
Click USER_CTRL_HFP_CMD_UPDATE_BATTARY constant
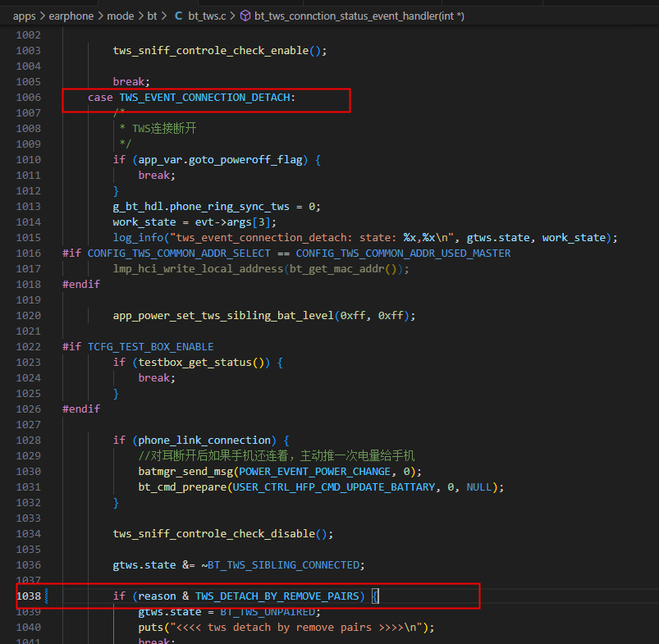pyautogui.click(x=334, y=487)
